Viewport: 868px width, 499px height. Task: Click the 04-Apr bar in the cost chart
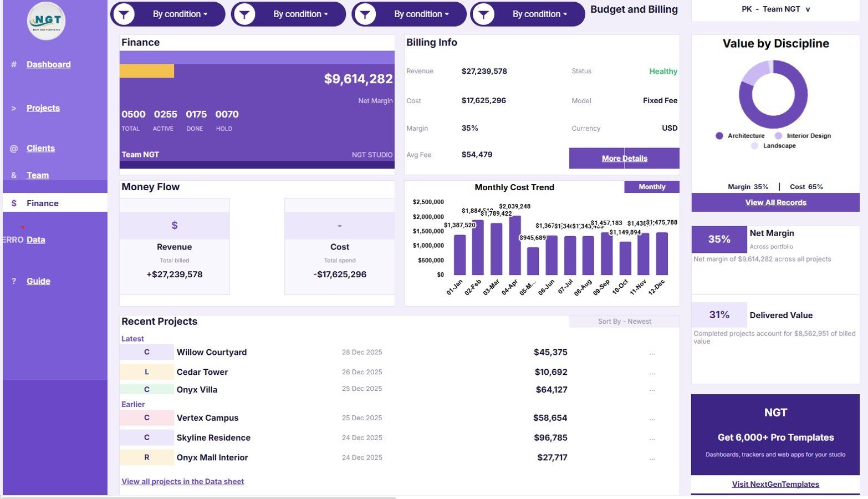(x=515, y=245)
